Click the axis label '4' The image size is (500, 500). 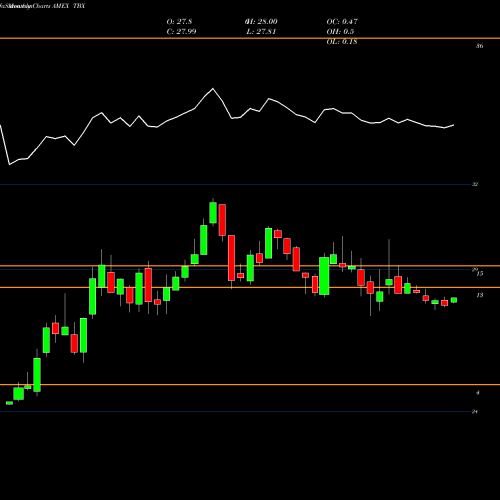click(478, 393)
